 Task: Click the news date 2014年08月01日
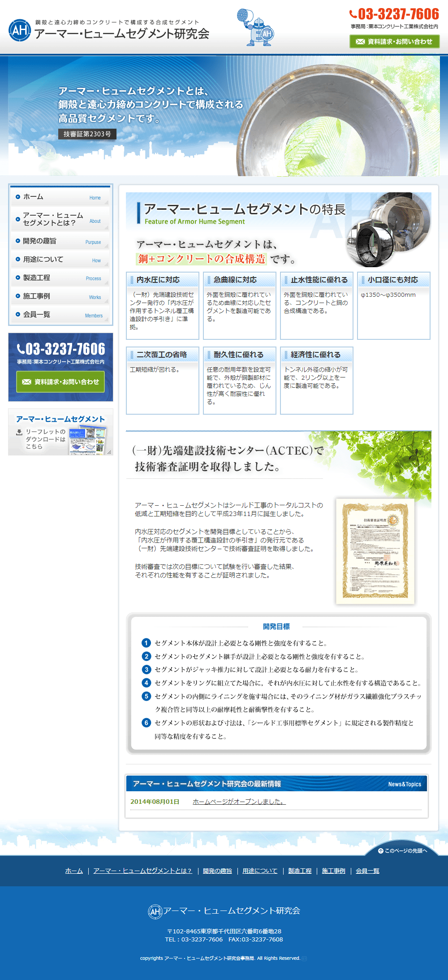pos(155,802)
